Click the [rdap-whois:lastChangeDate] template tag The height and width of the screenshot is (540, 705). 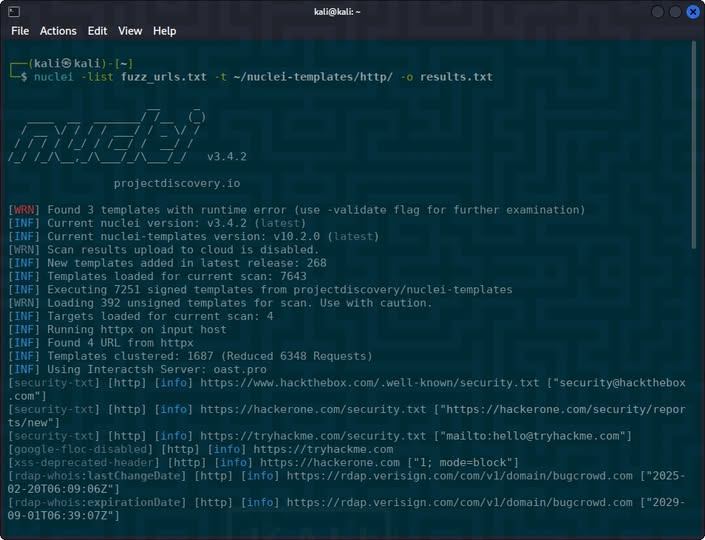click(97, 476)
